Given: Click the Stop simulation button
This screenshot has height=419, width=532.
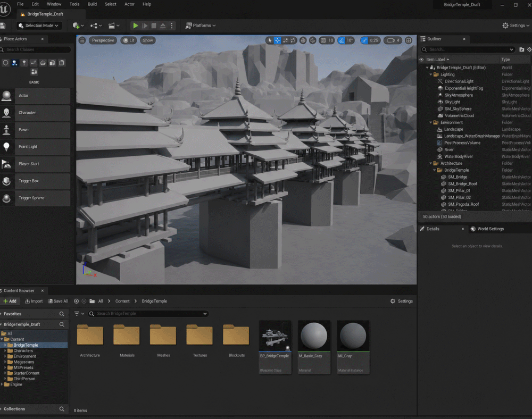Looking at the screenshot, I should [154, 26].
